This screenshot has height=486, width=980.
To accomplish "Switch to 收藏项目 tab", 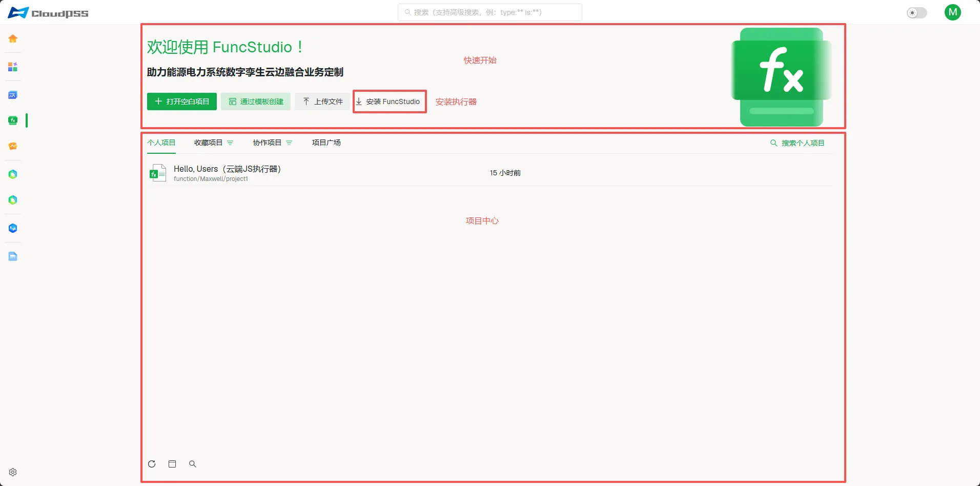I will (x=208, y=143).
